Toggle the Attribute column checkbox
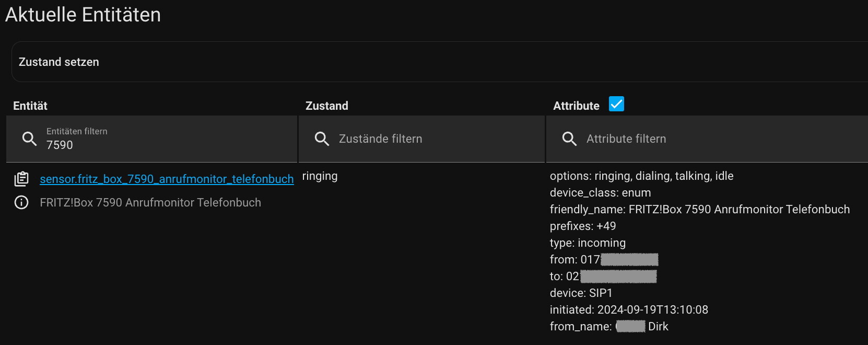The height and width of the screenshot is (345, 868). tap(616, 104)
